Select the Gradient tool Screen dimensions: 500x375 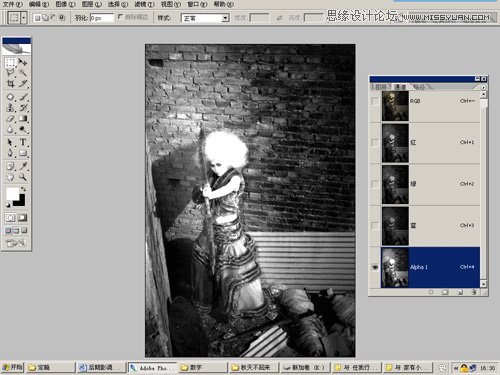(x=23, y=118)
